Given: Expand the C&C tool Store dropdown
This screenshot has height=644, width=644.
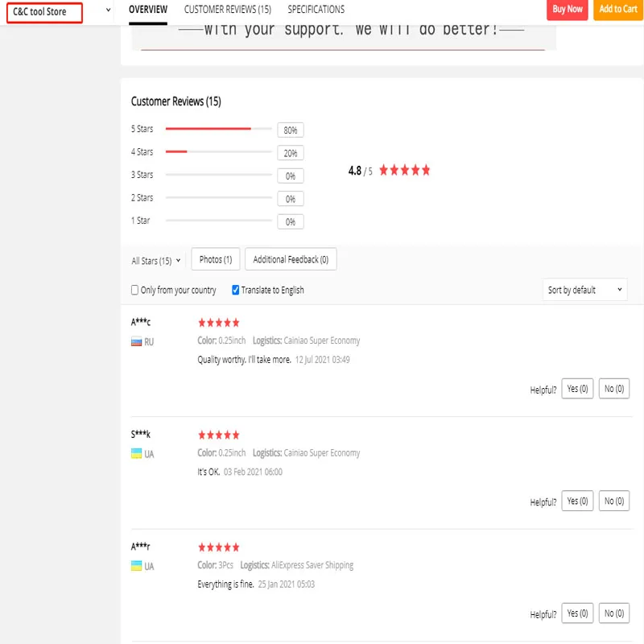Looking at the screenshot, I should coord(108,11).
